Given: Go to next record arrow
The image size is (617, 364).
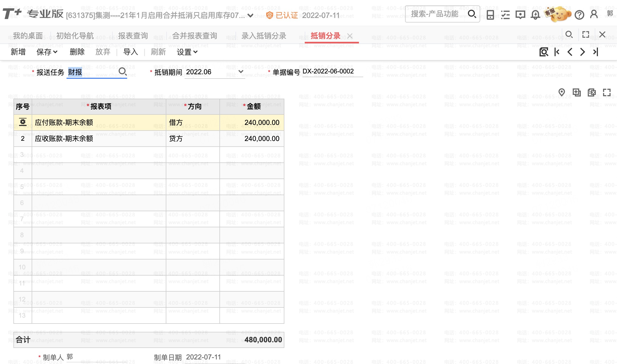Looking at the screenshot, I should click(x=582, y=52).
